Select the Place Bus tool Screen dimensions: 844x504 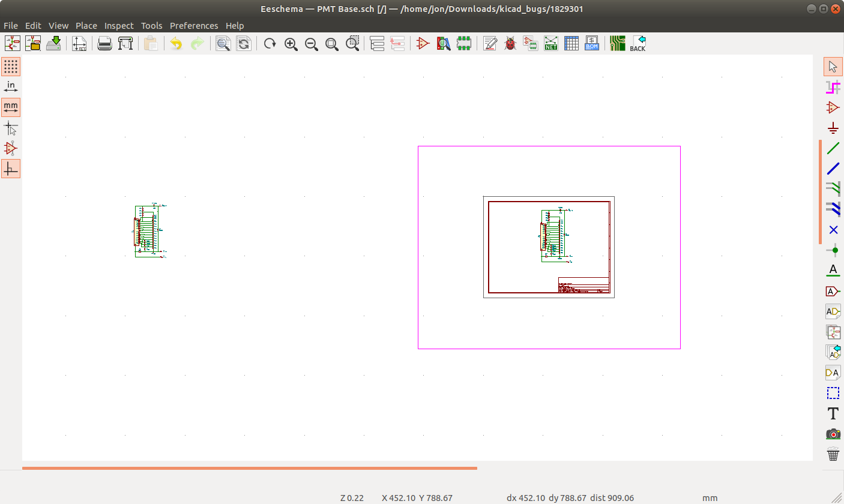tap(833, 169)
